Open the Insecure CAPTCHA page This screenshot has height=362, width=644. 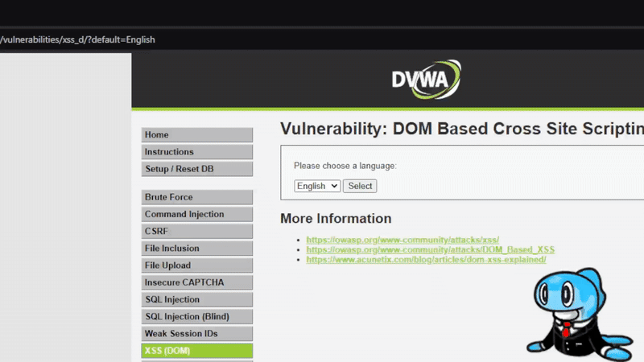click(x=197, y=282)
